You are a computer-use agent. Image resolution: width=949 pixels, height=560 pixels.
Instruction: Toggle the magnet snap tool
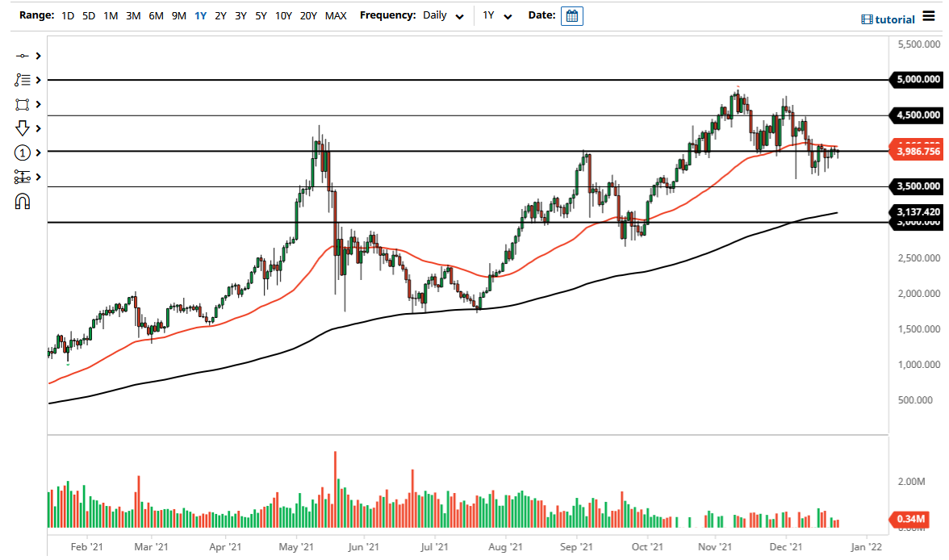tap(23, 201)
